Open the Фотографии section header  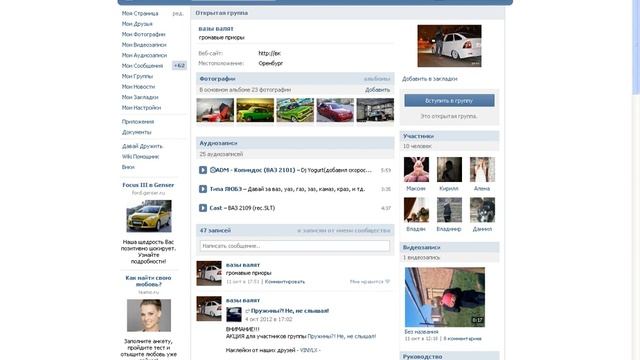point(217,79)
